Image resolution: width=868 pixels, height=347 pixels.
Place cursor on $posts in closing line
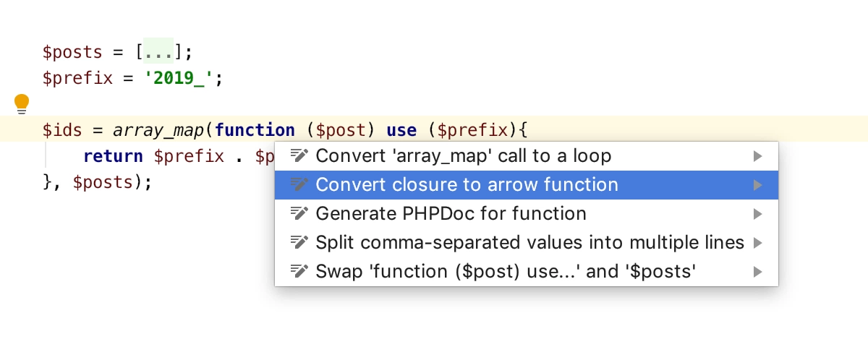pyautogui.click(x=103, y=182)
